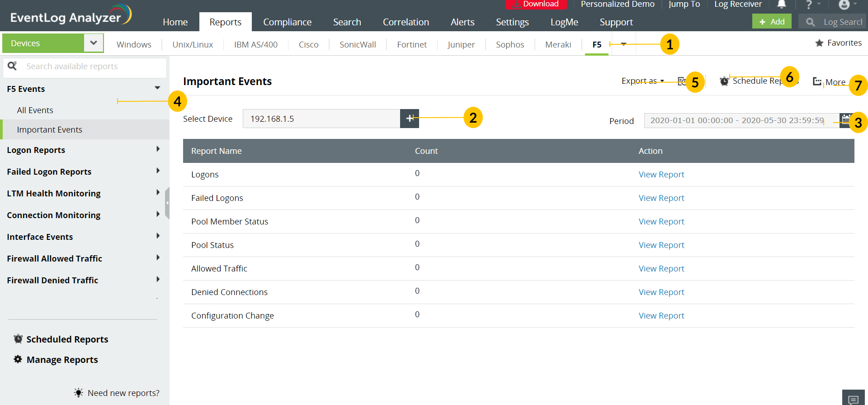Open the Log Receiver link
868x405 pixels.
(738, 4)
